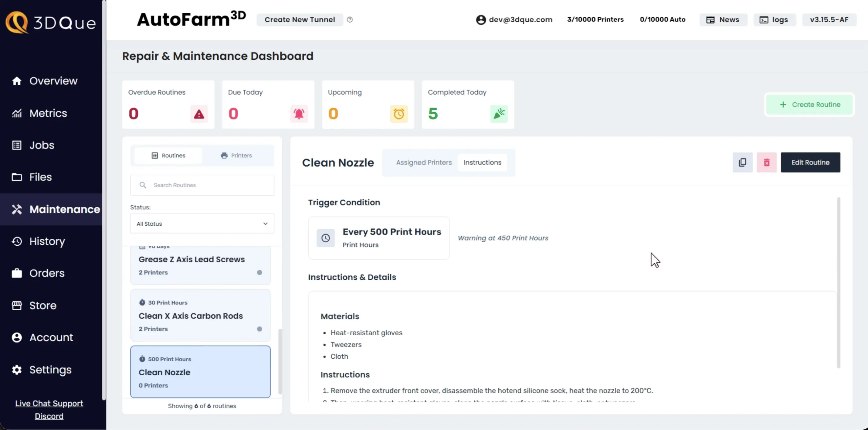Open History in the sidebar
This screenshot has width=868, height=430.
coord(47,241)
